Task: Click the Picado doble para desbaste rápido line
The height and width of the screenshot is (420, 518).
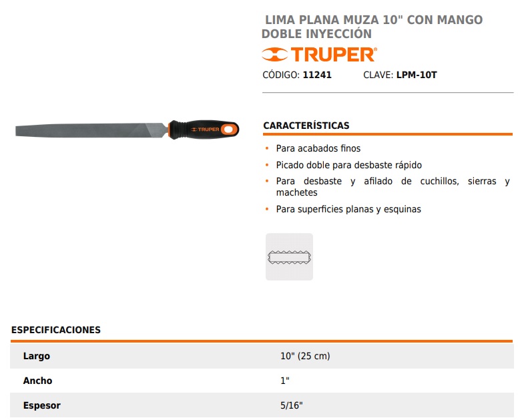Action: pyautogui.click(x=348, y=165)
